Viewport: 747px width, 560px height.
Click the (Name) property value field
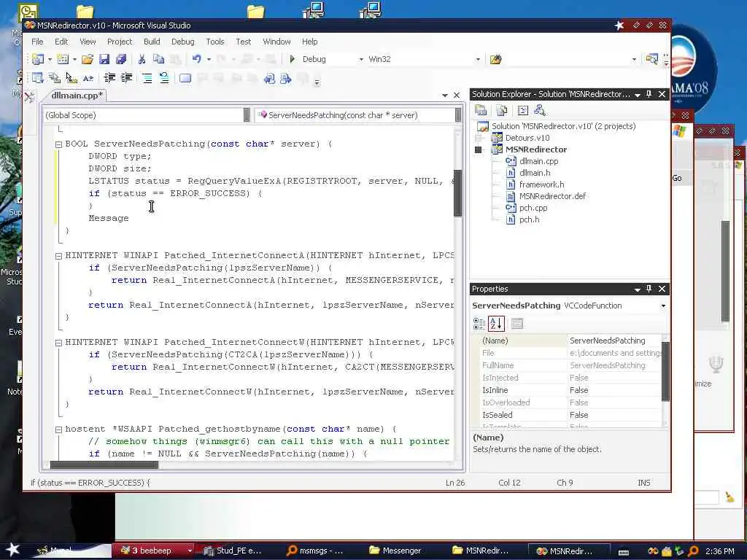(x=614, y=341)
